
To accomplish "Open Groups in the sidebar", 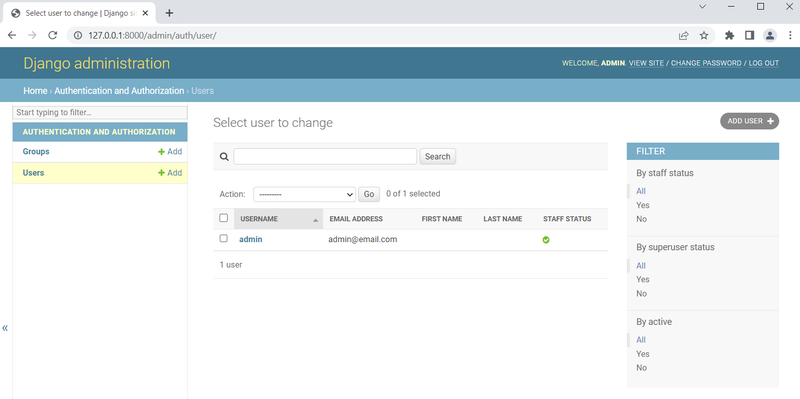I will pos(36,152).
